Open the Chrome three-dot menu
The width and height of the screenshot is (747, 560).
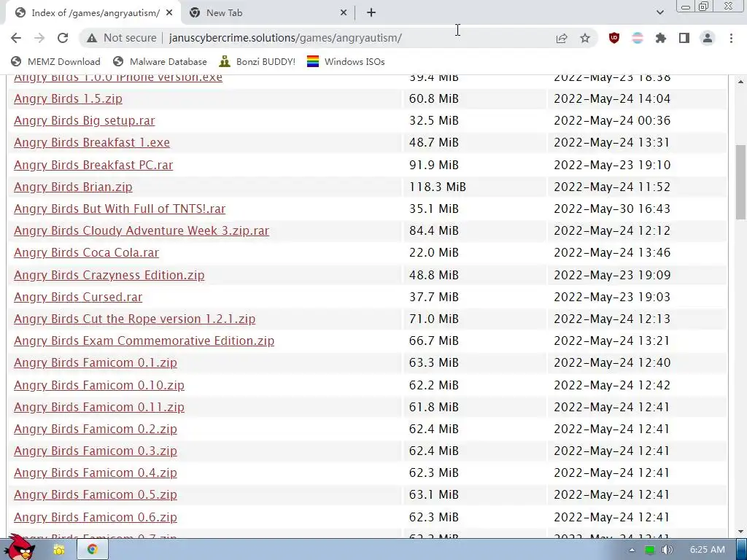point(731,38)
